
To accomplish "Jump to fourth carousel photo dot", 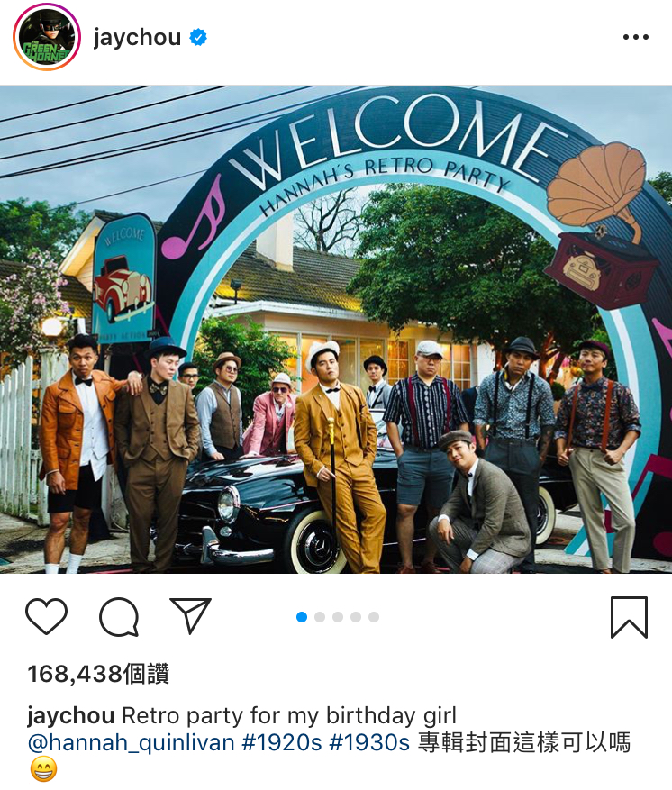I will [356, 617].
